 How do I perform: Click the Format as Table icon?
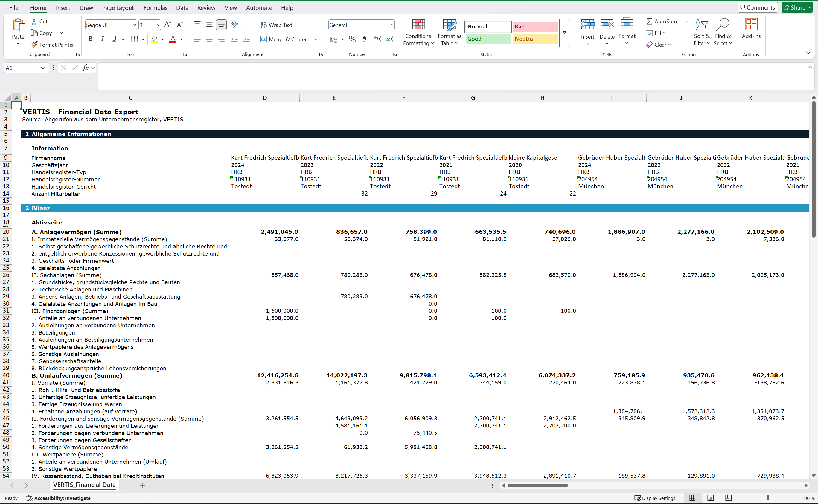tap(449, 25)
